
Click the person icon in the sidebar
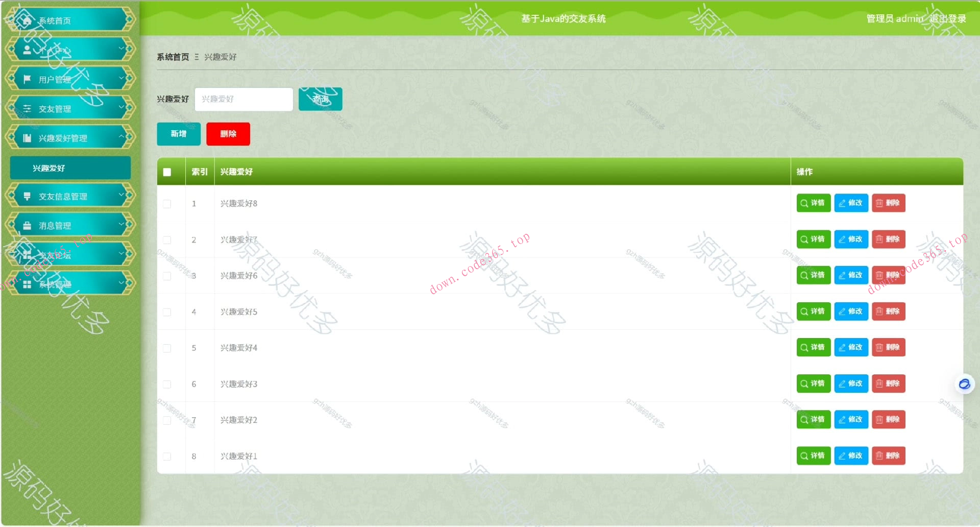(x=27, y=50)
